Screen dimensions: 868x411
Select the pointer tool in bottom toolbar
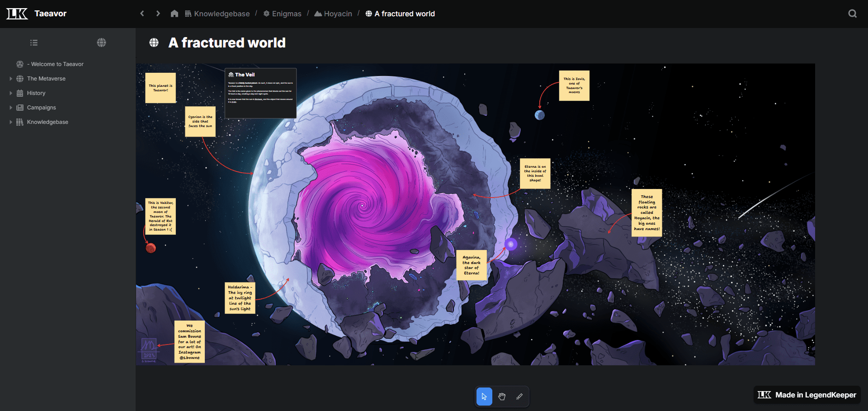(484, 397)
